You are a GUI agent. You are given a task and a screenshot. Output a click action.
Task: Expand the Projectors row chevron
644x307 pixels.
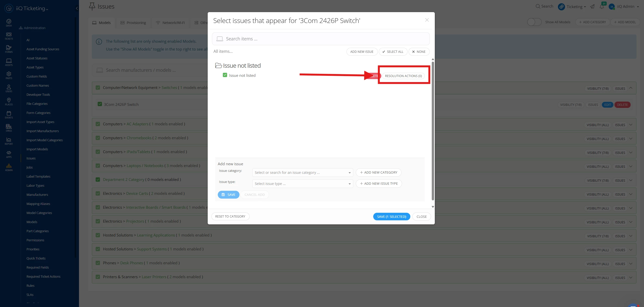(631, 222)
